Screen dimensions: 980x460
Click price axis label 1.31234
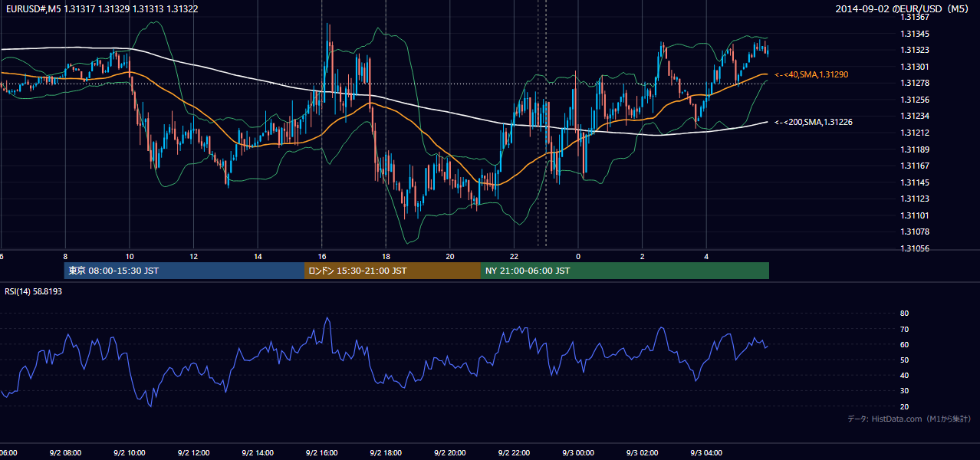915,116
